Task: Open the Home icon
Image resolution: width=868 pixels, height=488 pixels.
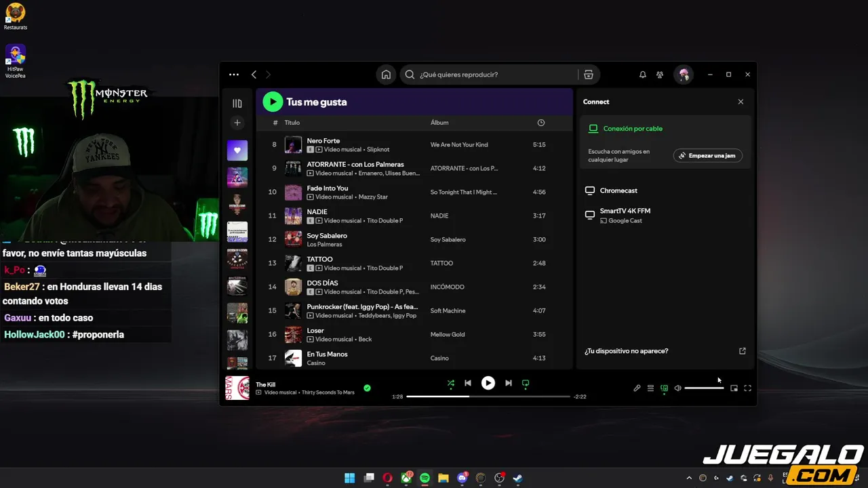Action: click(386, 75)
